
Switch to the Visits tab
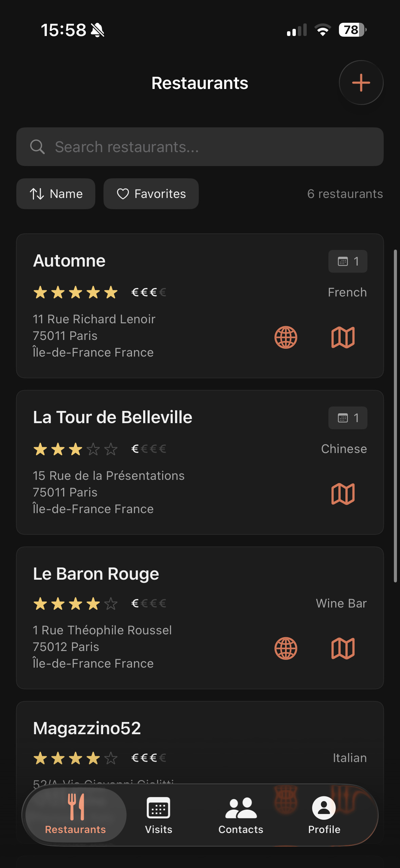click(x=158, y=815)
